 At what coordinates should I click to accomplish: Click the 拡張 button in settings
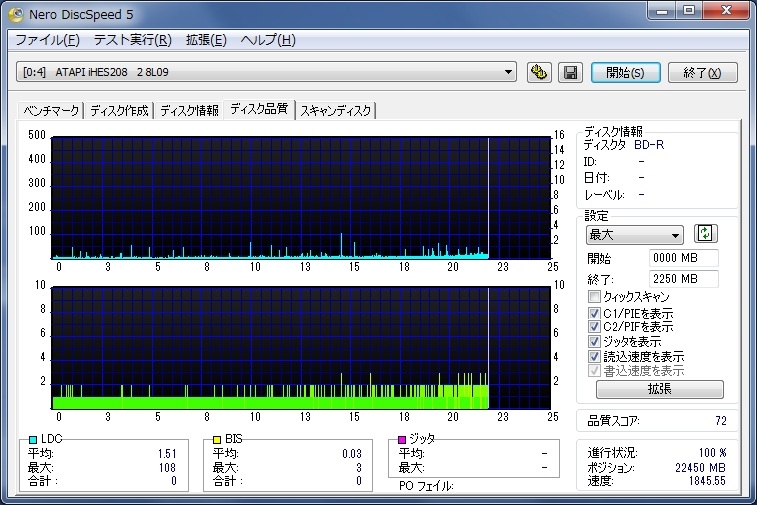click(x=659, y=389)
